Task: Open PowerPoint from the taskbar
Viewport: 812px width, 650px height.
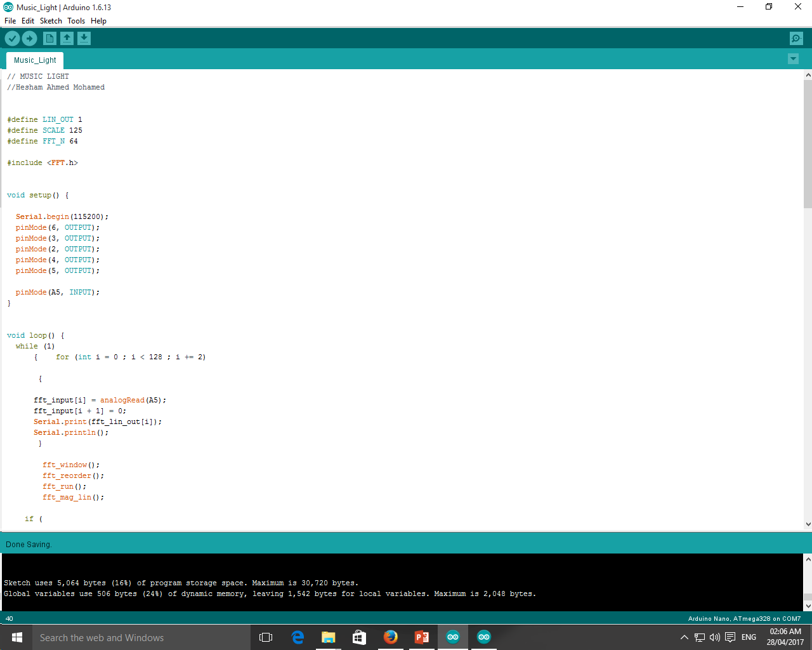Action: tap(421, 637)
